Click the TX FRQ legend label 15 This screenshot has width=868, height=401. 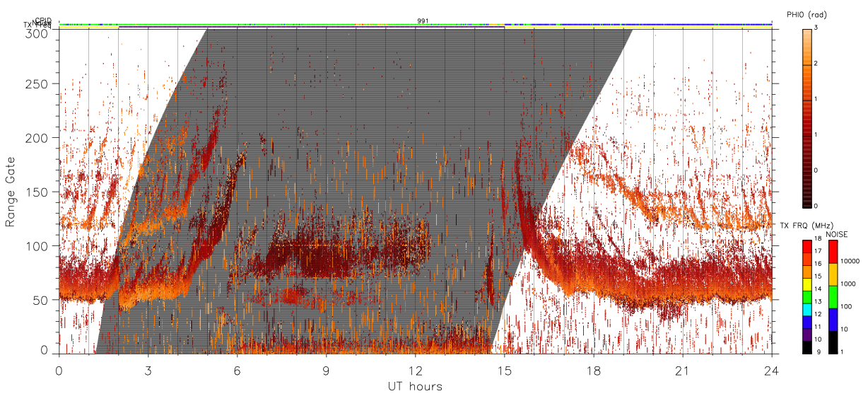coord(818,276)
